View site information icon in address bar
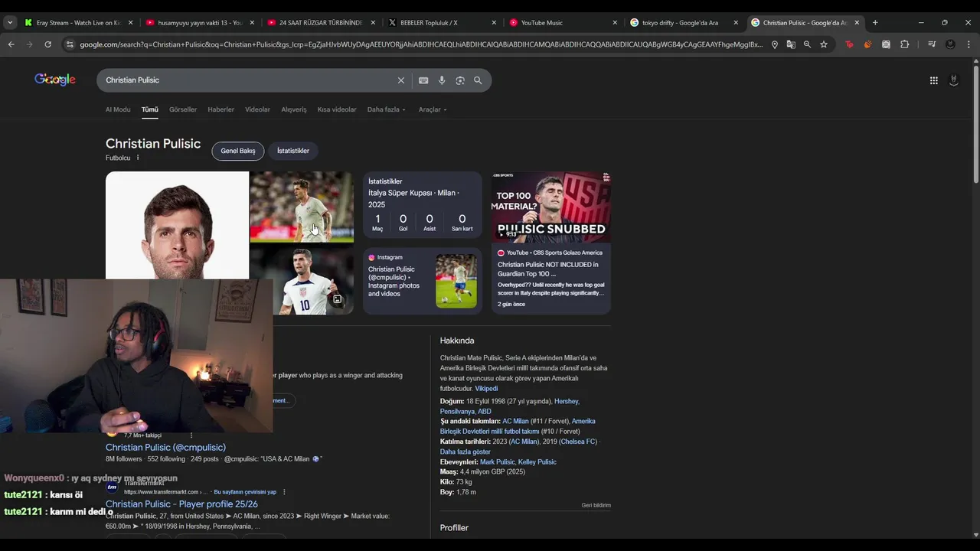This screenshot has width=980, height=551. tap(70, 44)
